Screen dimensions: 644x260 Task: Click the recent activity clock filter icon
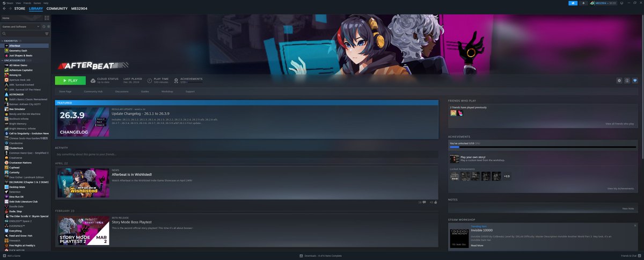pos(45,26)
